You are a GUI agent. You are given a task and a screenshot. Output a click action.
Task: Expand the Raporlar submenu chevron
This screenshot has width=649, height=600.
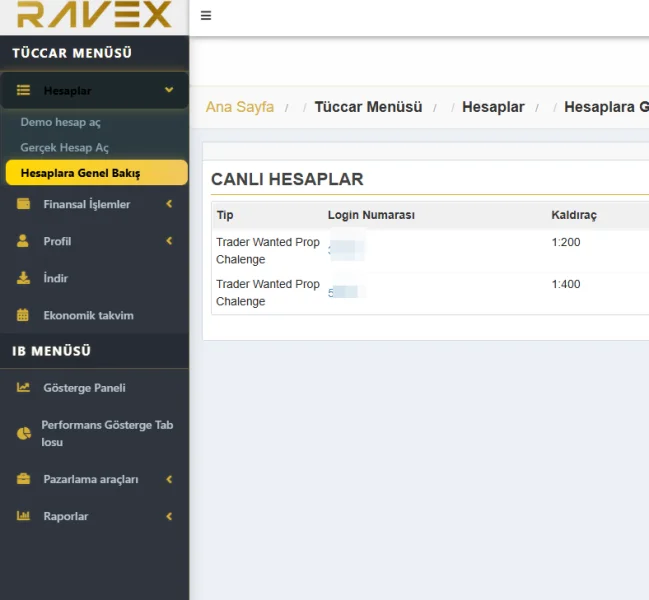point(169,516)
